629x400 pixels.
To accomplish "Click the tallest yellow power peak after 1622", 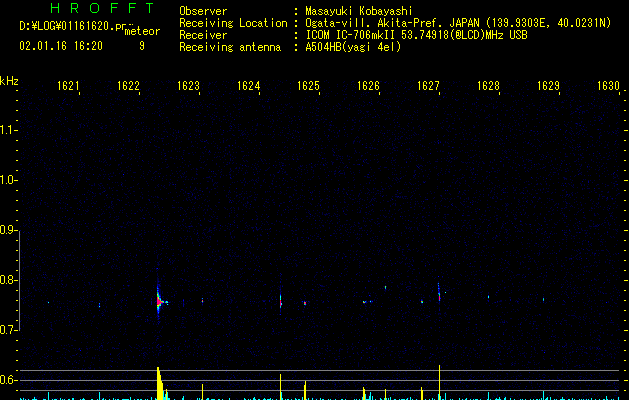I will click(159, 383).
